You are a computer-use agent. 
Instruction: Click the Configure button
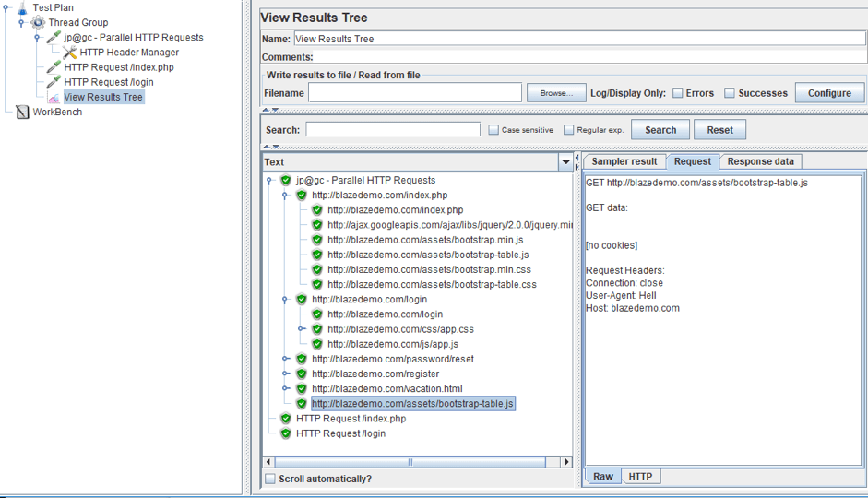click(x=829, y=93)
